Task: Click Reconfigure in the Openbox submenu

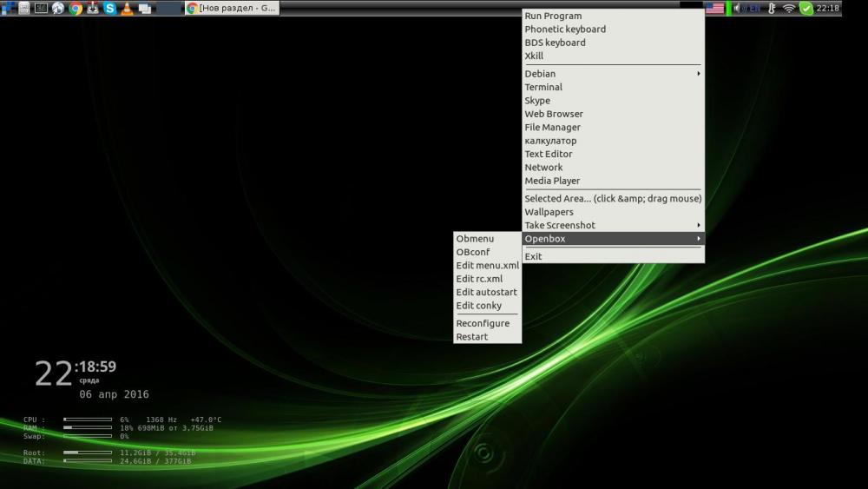Action: 487,323
